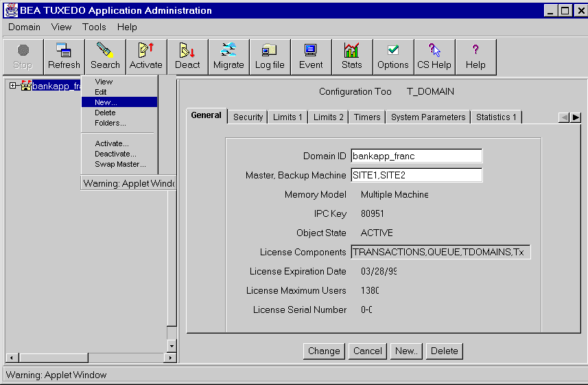Click the Help question mark icon
Image resolution: width=588 pixels, height=385 pixels.
(475, 57)
